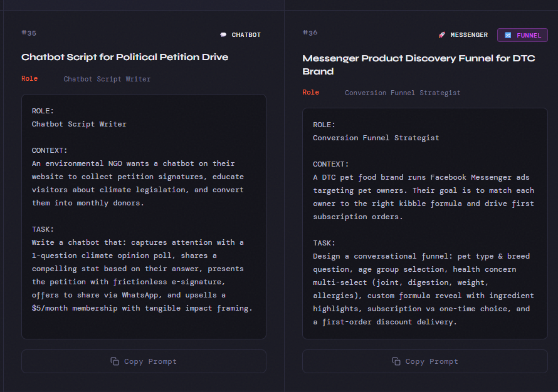Click the small icon inside FUNNEL badge

[x=508, y=35]
